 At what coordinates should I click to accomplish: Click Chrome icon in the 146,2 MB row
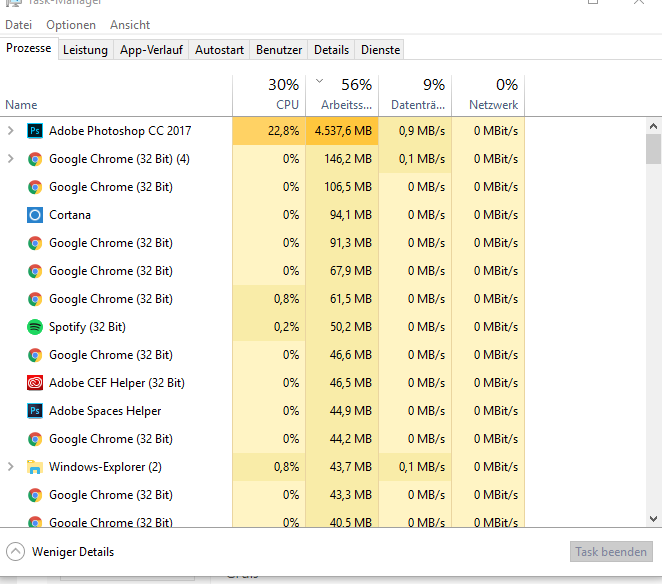[x=35, y=159]
